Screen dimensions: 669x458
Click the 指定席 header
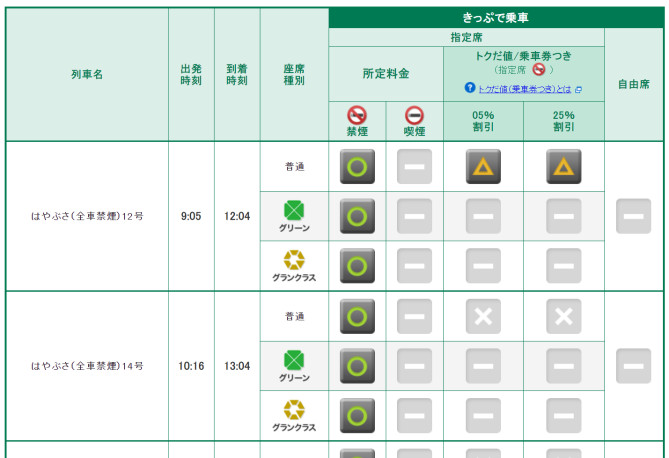(x=466, y=37)
